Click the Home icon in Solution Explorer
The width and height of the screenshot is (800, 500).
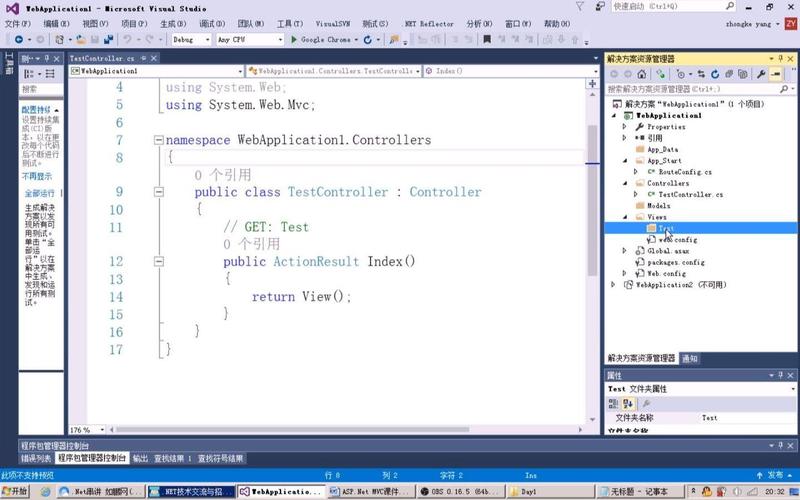pyautogui.click(x=642, y=74)
